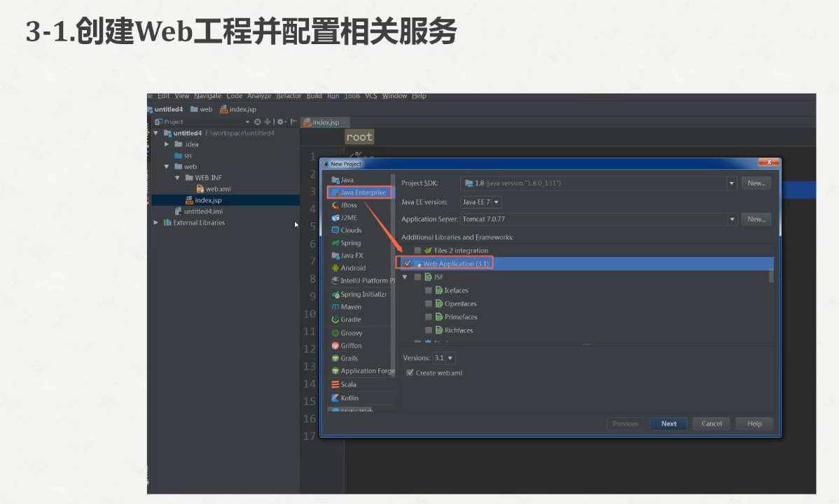Expand the External Libraries node
Screen dimensions: 839x504
[x=155, y=223]
